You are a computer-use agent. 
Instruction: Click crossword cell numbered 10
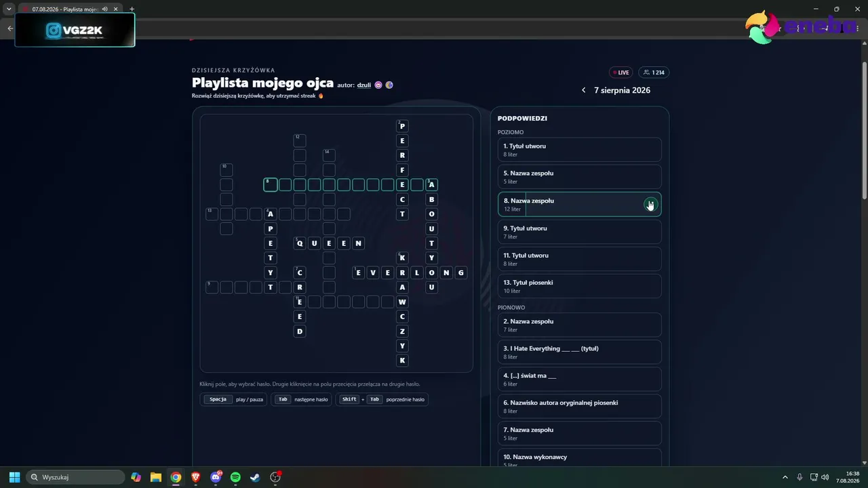(226, 170)
